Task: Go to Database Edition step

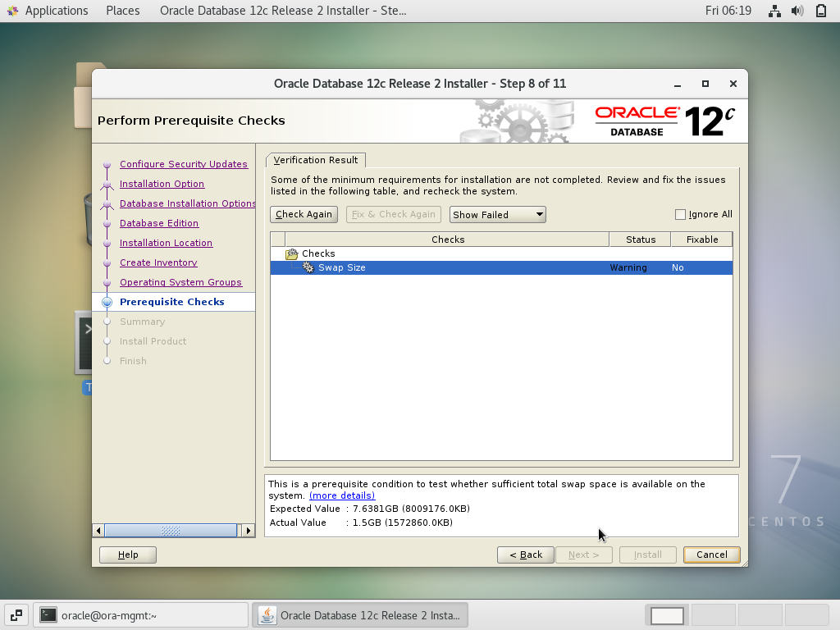Action: click(x=159, y=223)
